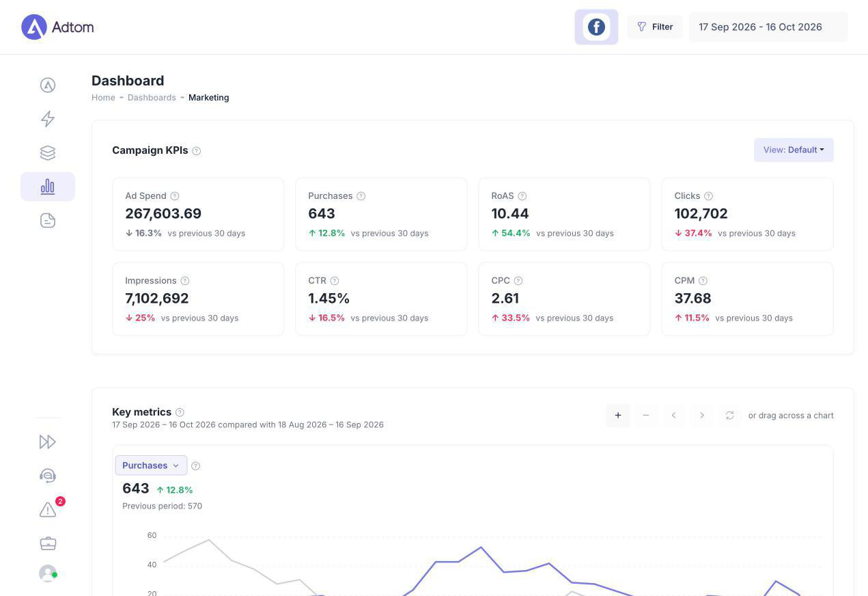The width and height of the screenshot is (868, 596).
Task: Click help icon beside Clicks
Action: (x=708, y=196)
